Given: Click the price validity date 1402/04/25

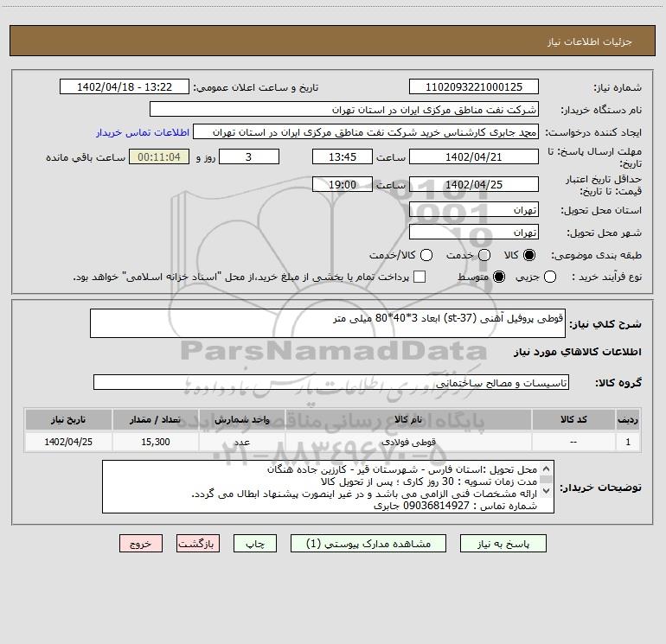Looking at the screenshot, I should [x=474, y=185].
